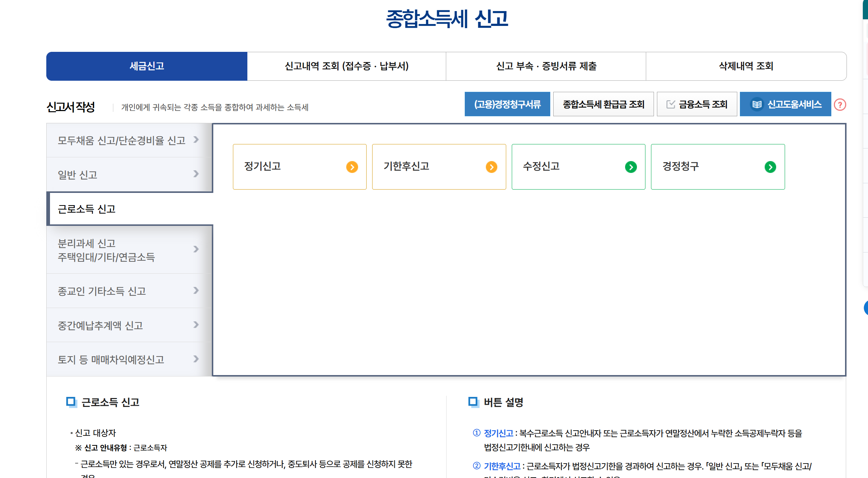Expand 토지 등 매매차익예정신고 chevron

click(x=196, y=359)
